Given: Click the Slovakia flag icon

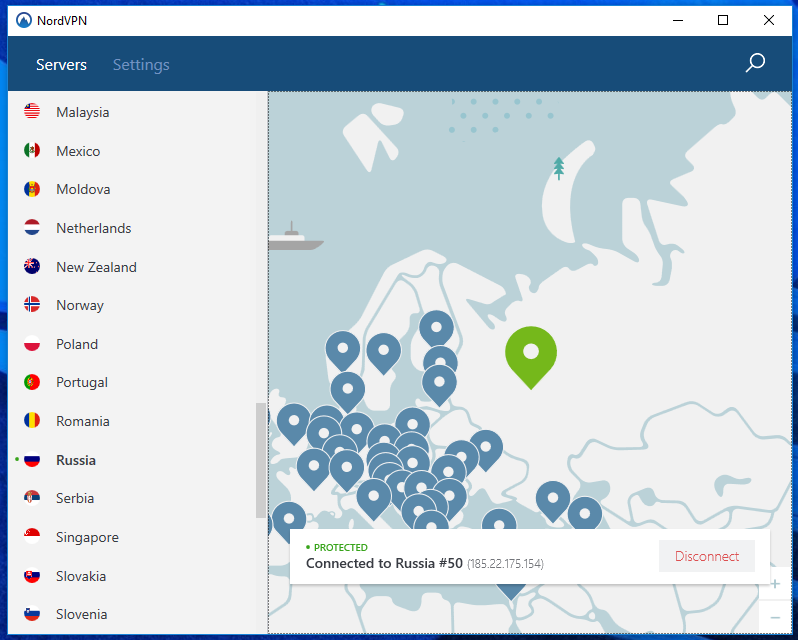Looking at the screenshot, I should 32,575.
